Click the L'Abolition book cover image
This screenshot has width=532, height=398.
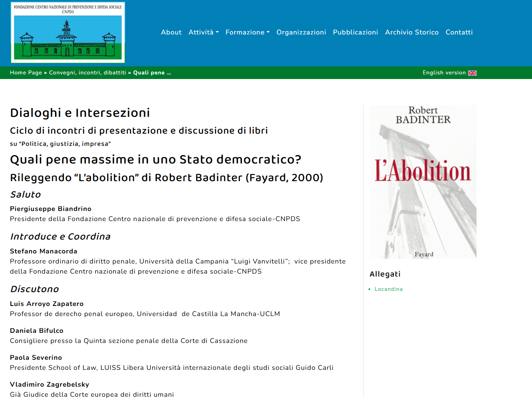[x=423, y=182]
